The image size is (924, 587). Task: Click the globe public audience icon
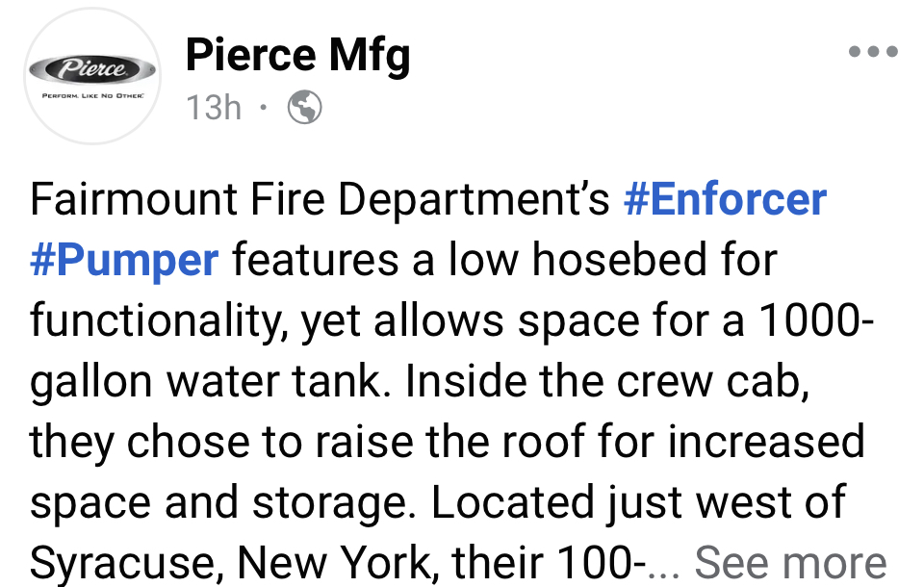pyautogui.click(x=305, y=107)
